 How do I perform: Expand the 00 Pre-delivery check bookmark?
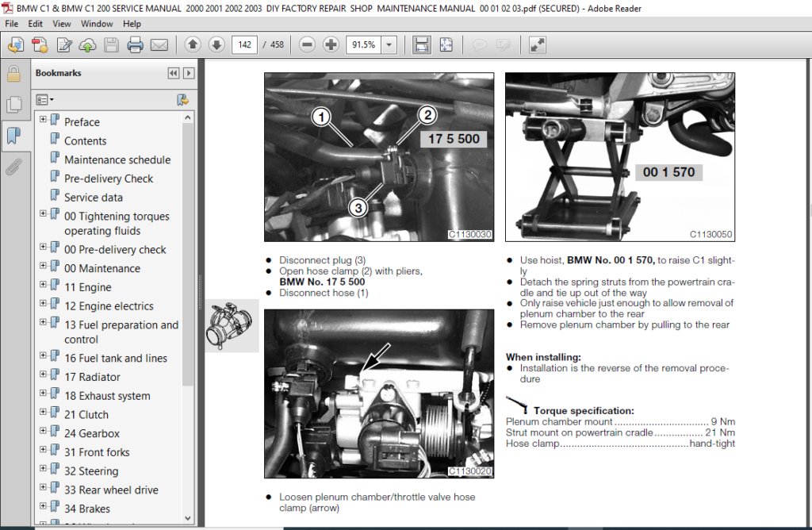(43, 247)
